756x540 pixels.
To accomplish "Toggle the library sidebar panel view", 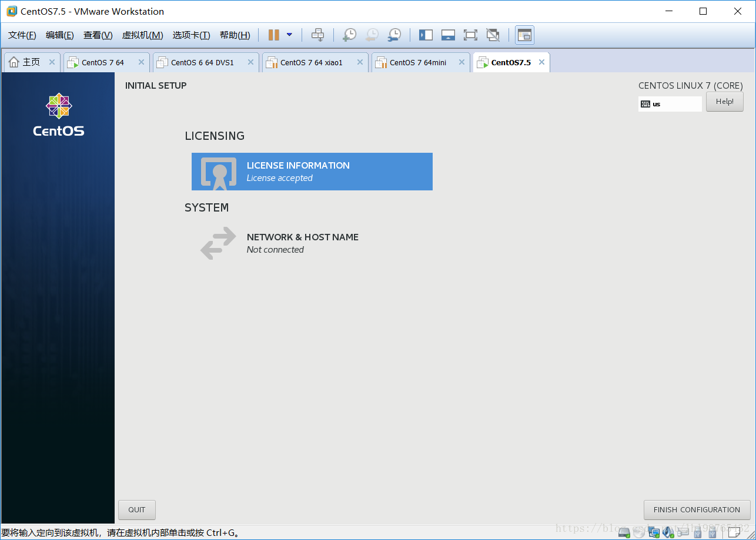I will coord(426,35).
